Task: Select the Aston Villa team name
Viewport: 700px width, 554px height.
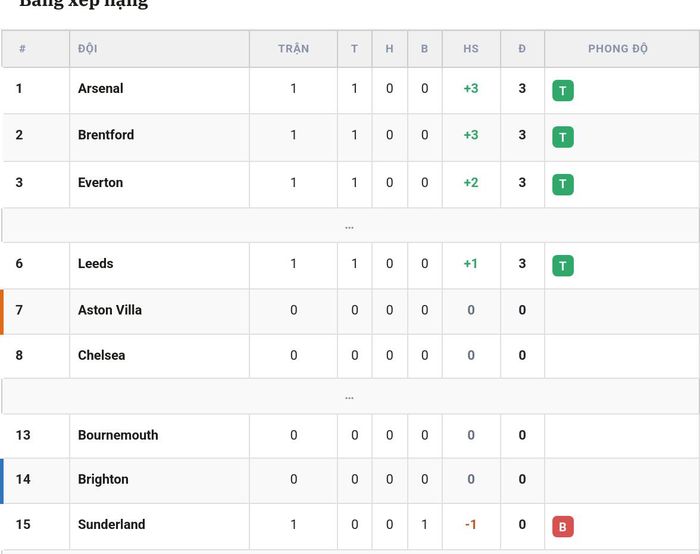Action: tap(110, 310)
